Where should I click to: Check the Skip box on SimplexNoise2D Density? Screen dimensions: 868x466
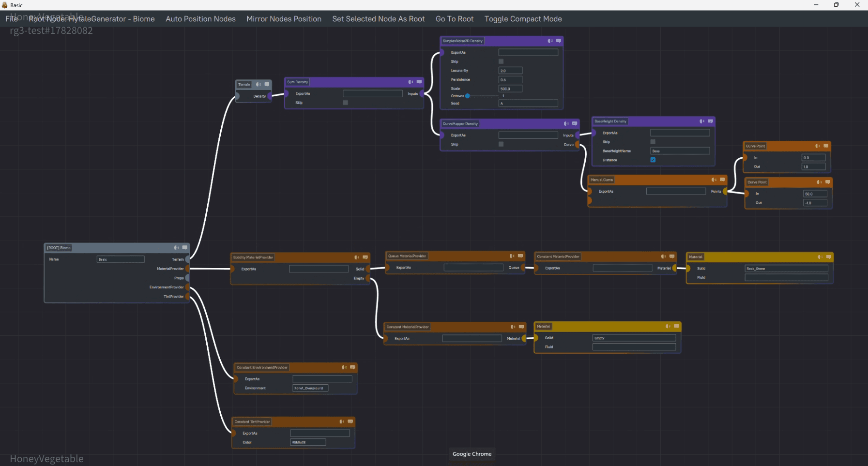(x=501, y=61)
